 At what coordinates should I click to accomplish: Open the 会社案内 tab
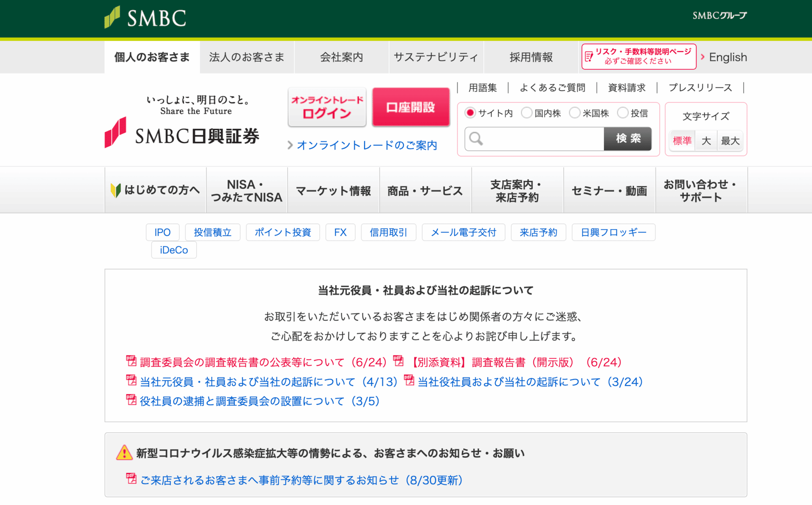tap(342, 57)
